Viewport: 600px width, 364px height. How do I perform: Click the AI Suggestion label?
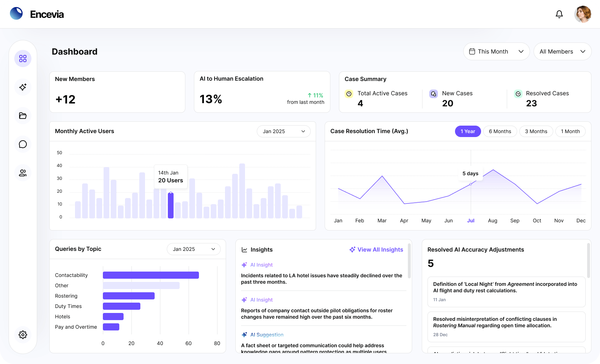(267, 335)
